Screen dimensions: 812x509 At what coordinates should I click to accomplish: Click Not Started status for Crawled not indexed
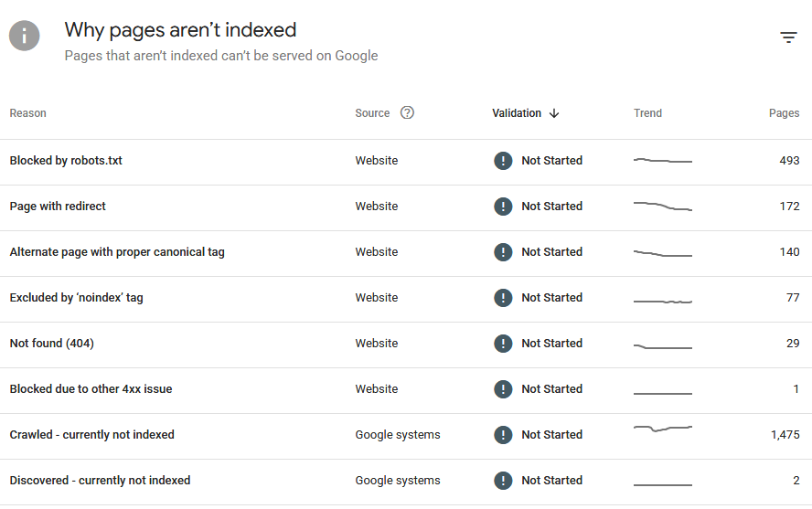(552, 435)
